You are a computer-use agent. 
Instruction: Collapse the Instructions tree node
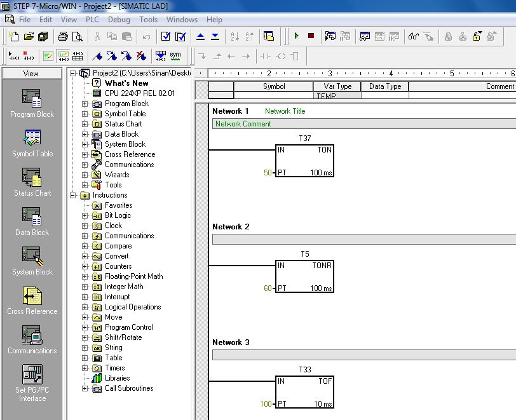click(x=72, y=195)
